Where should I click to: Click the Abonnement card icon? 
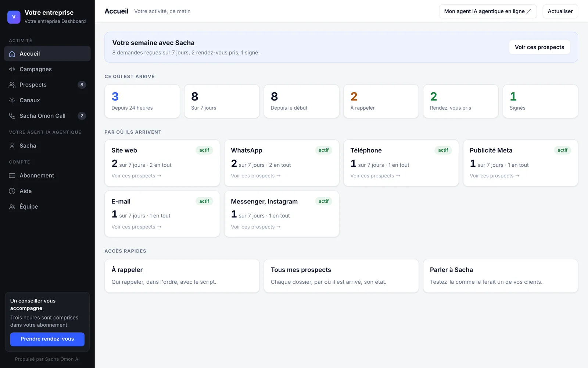[x=12, y=176]
